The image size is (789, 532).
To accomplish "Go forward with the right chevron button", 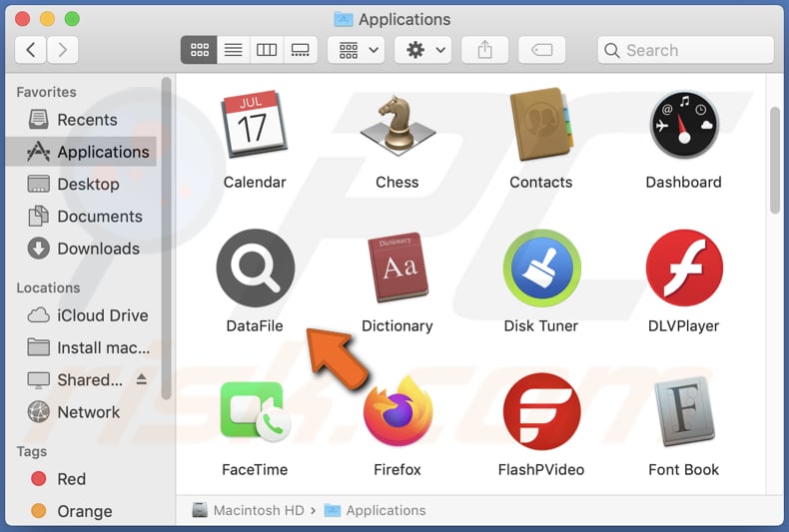I will point(62,50).
